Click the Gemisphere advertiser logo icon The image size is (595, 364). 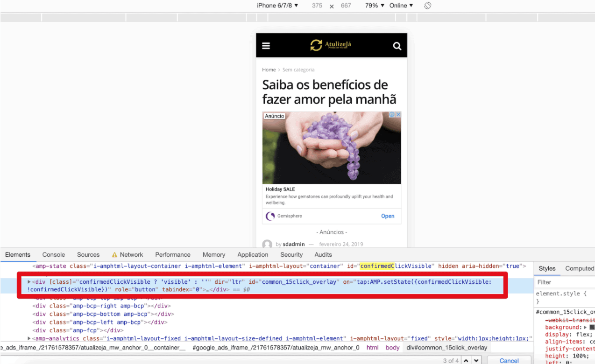(270, 216)
